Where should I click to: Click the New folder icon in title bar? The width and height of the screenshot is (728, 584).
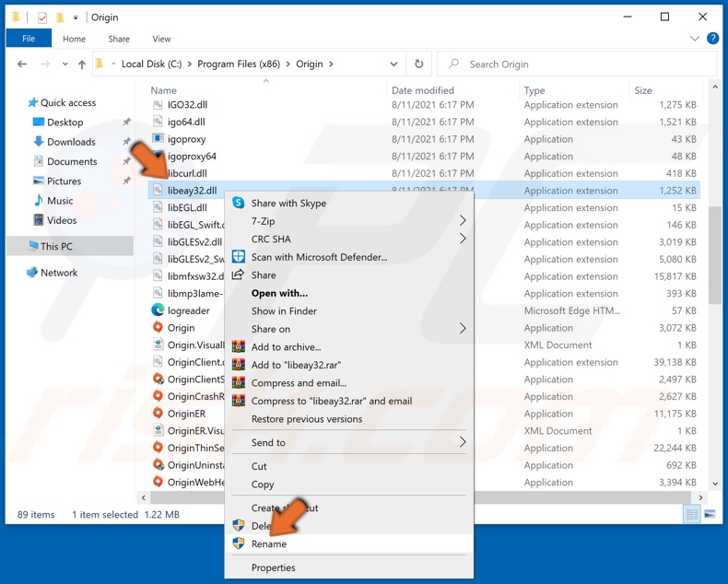[x=59, y=18]
